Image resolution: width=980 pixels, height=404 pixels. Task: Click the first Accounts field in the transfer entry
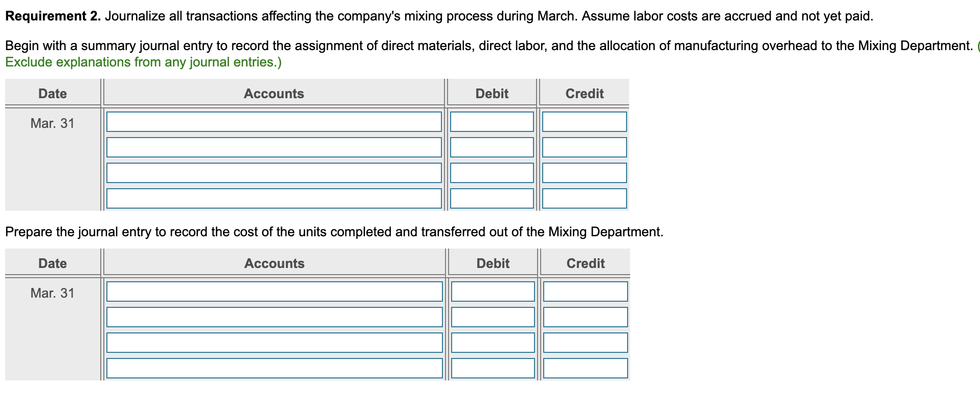pyautogui.click(x=274, y=291)
